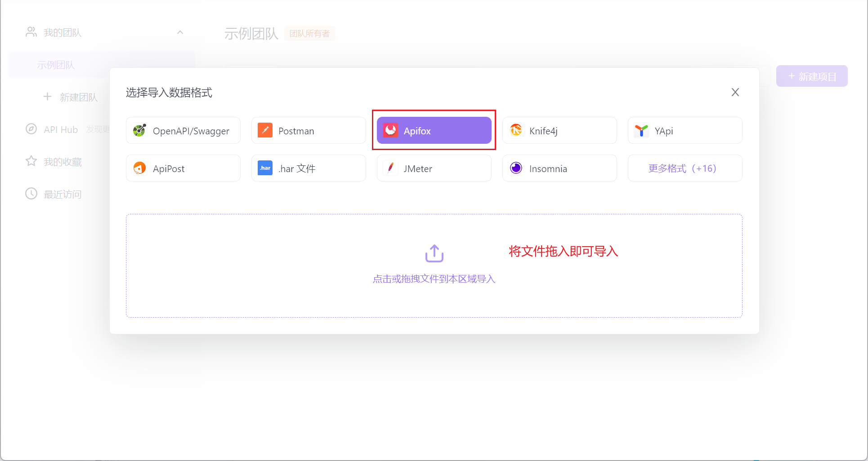The height and width of the screenshot is (461, 868).
Task: Select Insomnia import format
Action: 559,168
